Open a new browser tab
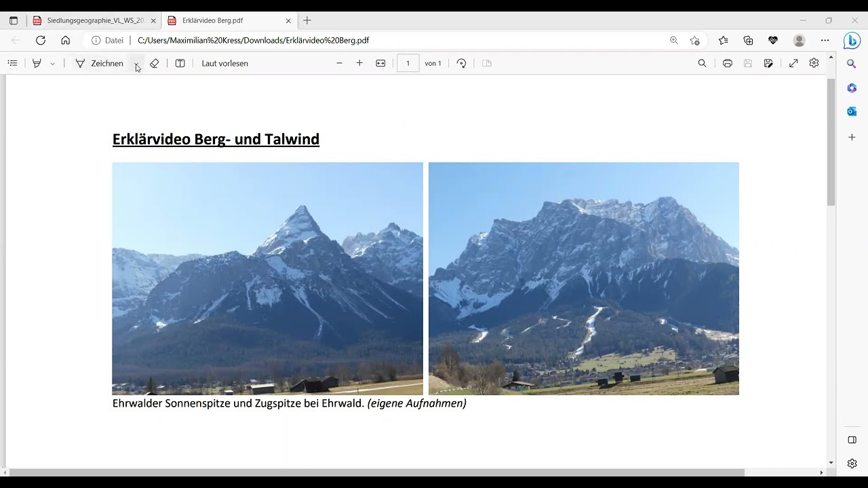The height and width of the screenshot is (488, 868). pos(307,21)
